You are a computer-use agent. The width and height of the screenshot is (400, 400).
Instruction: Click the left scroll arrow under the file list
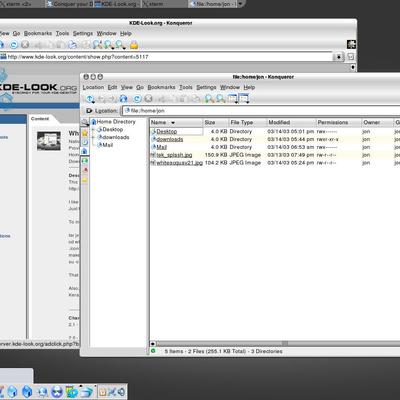pos(153,343)
